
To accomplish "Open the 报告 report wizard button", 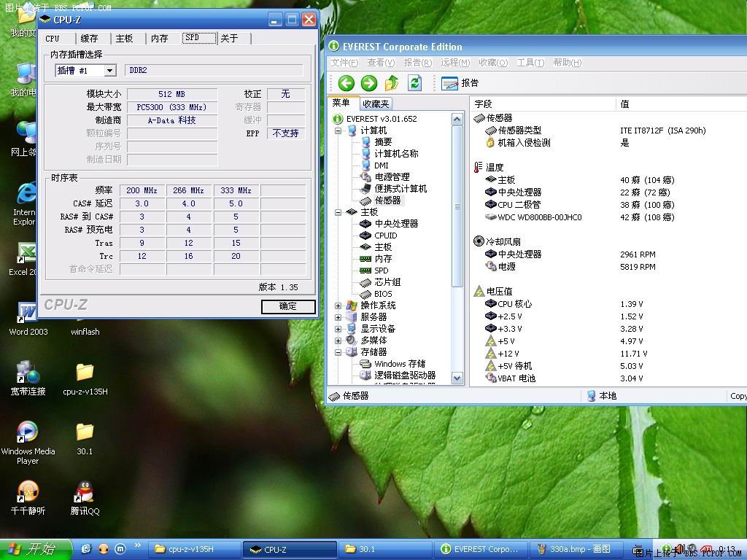I will tap(460, 83).
